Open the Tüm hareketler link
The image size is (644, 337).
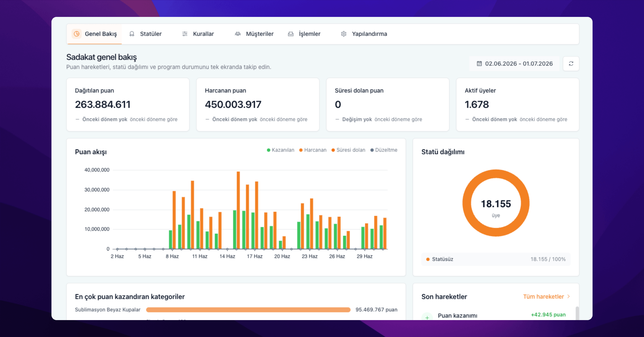pos(543,296)
